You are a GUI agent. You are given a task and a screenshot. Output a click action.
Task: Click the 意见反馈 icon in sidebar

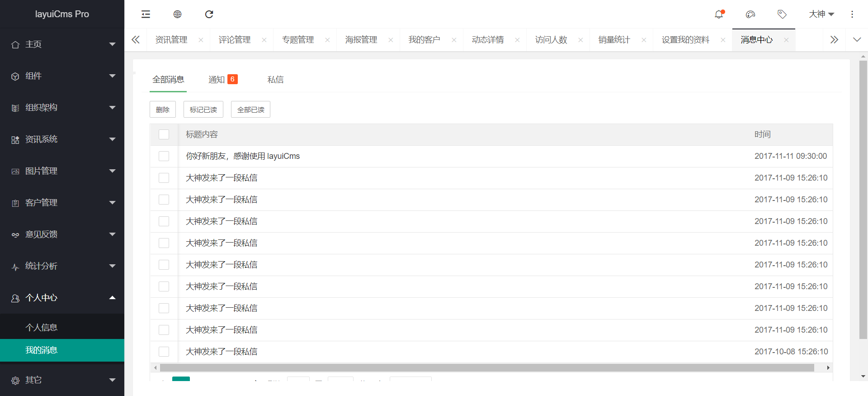pos(15,234)
